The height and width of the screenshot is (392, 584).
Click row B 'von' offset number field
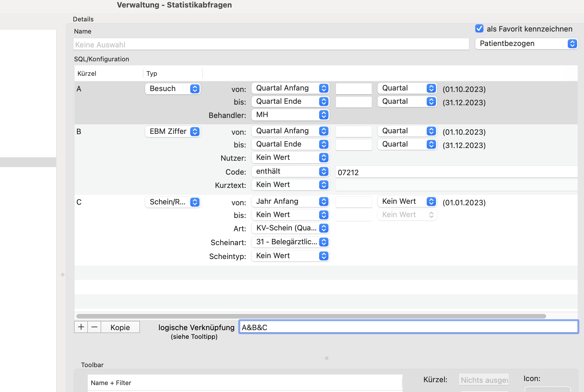pos(354,132)
